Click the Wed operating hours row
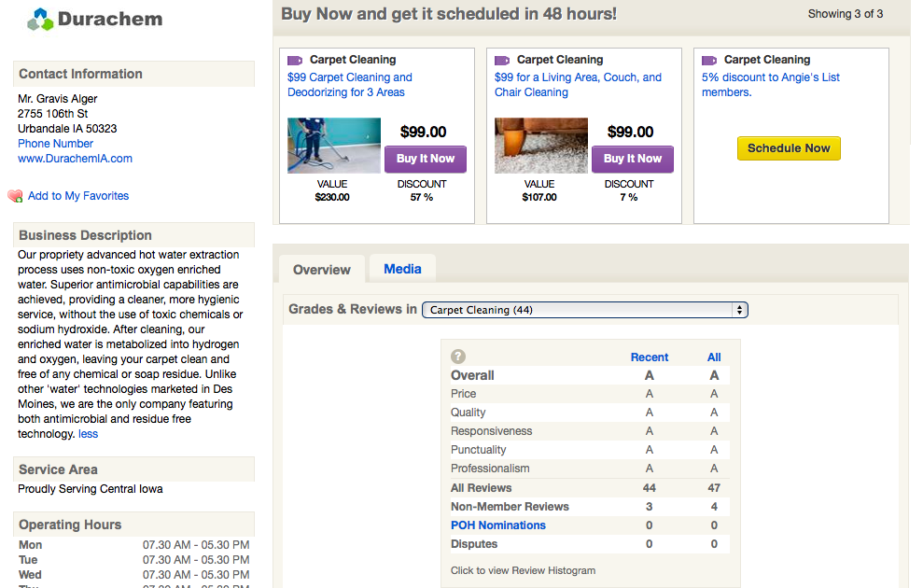 coord(134,574)
